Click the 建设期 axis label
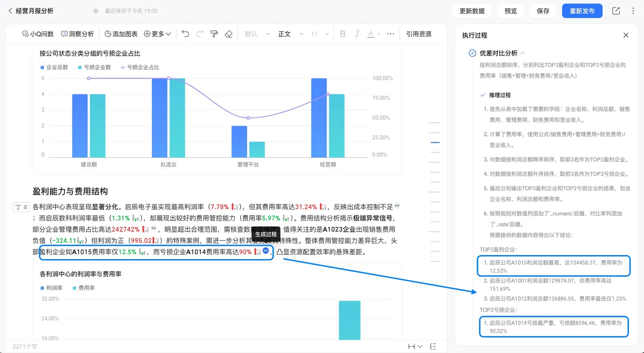The image size is (644, 353). (x=89, y=164)
